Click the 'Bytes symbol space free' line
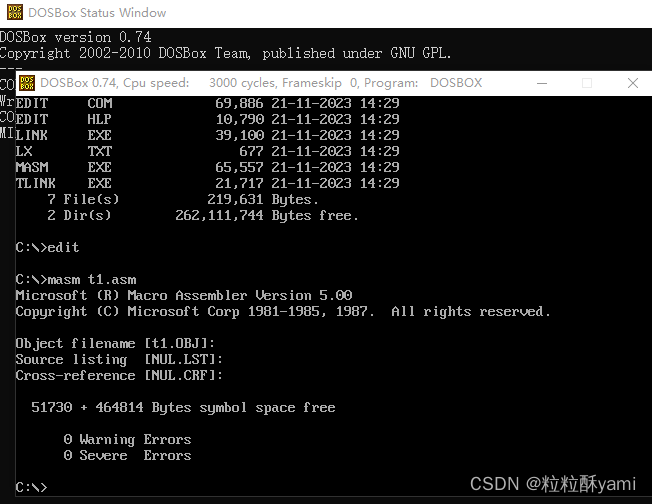The image size is (652, 504). pyautogui.click(x=183, y=408)
